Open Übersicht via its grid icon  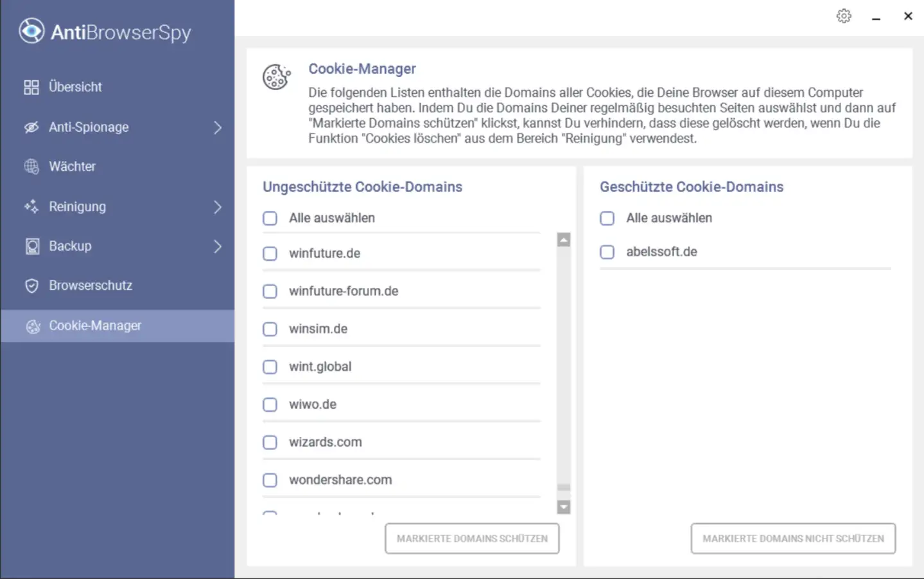pyautogui.click(x=31, y=87)
